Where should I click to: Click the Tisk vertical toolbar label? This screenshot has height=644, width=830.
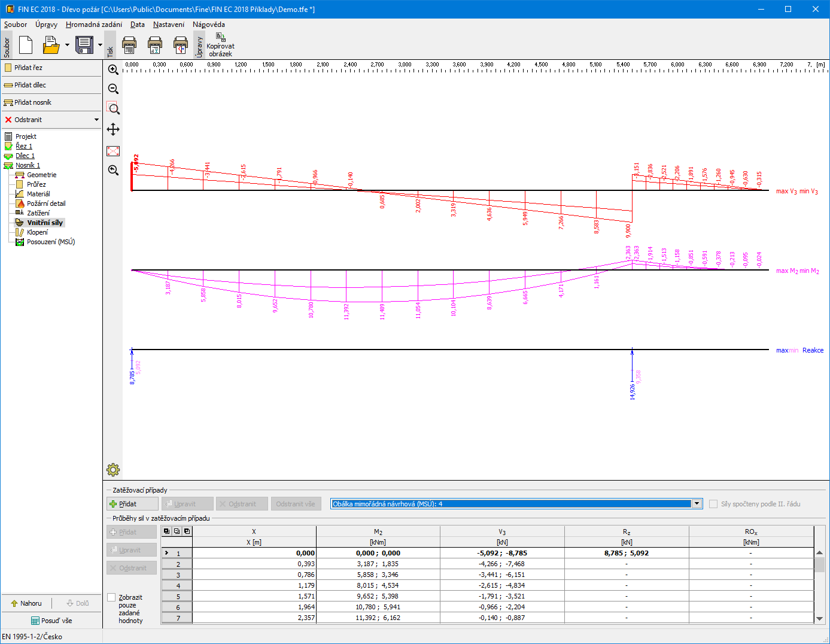110,45
